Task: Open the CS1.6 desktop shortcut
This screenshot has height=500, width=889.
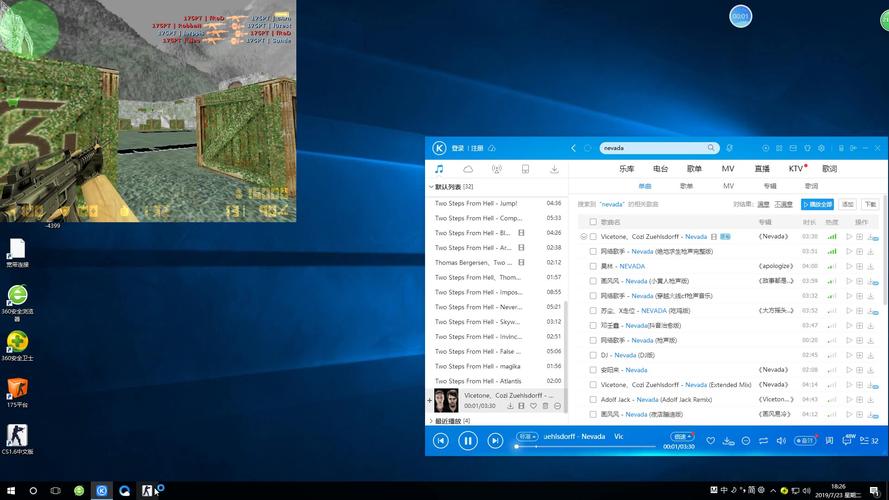Action: pos(17,439)
